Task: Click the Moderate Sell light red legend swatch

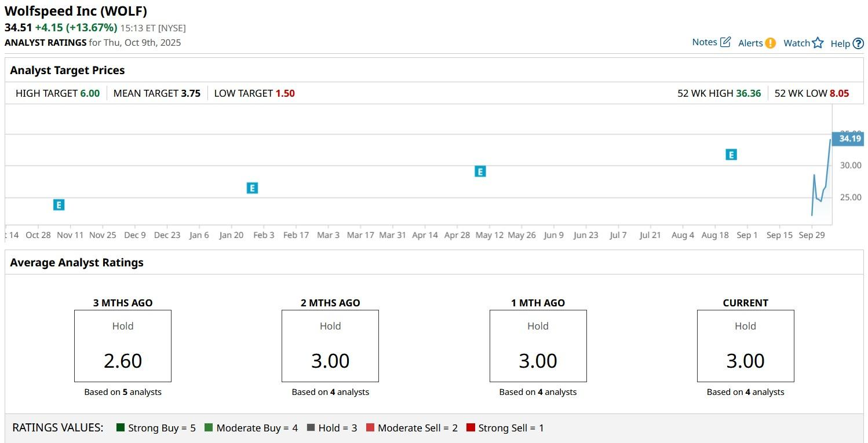Action: (370, 428)
